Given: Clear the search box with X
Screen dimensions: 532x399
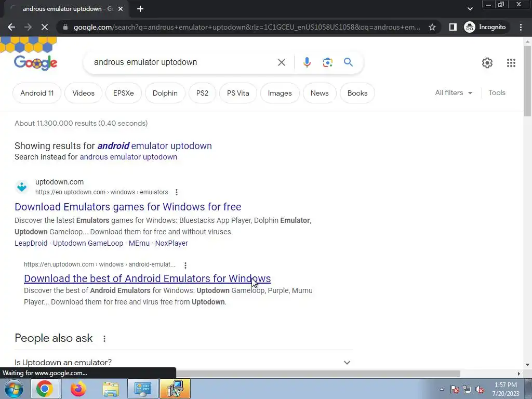Looking at the screenshot, I should [281, 62].
